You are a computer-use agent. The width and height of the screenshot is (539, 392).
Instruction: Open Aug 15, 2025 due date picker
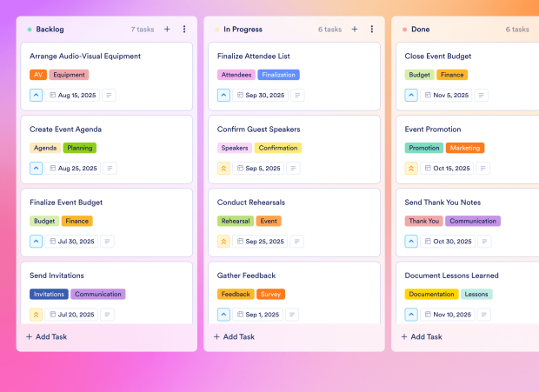[73, 96]
